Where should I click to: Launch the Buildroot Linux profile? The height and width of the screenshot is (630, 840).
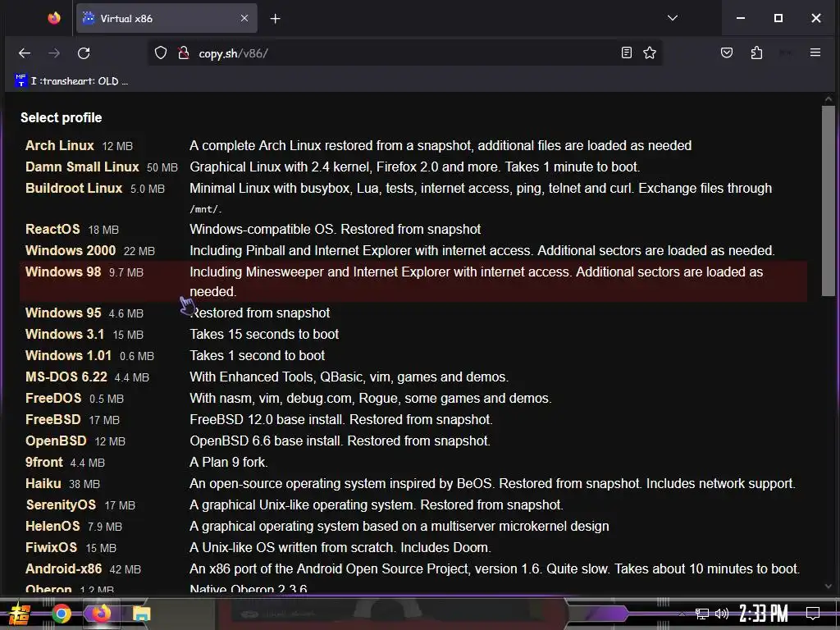[74, 189]
